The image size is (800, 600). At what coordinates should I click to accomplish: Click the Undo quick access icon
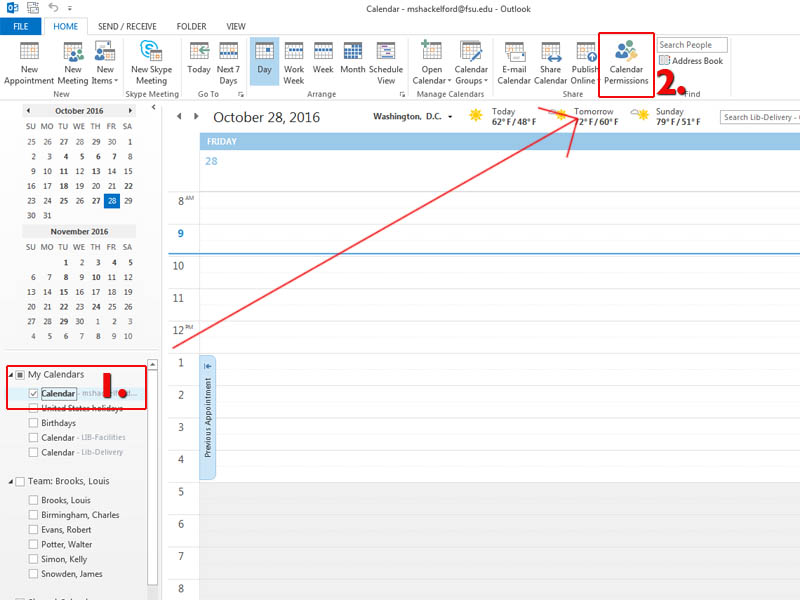53,8
